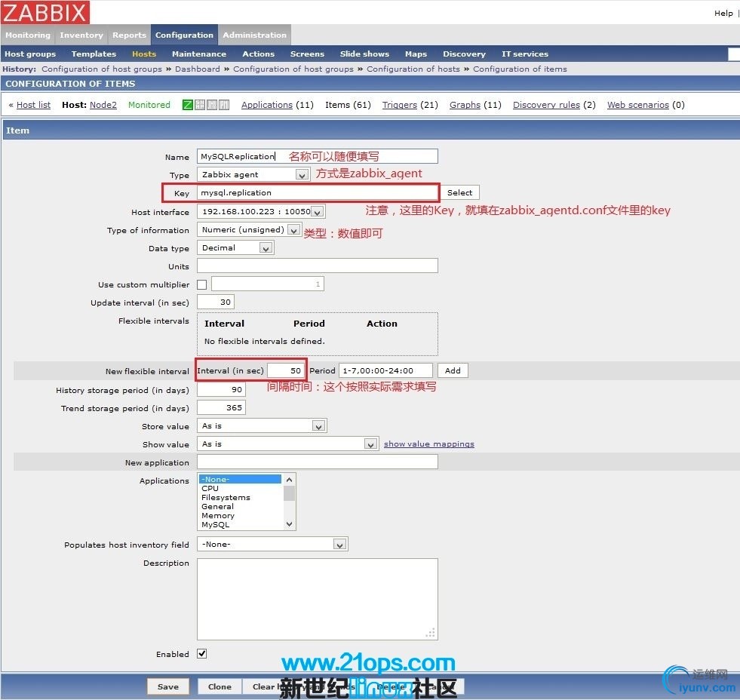Open the Discovery rules (2) link
Image resolution: width=740 pixels, height=700 pixels.
pyautogui.click(x=546, y=105)
